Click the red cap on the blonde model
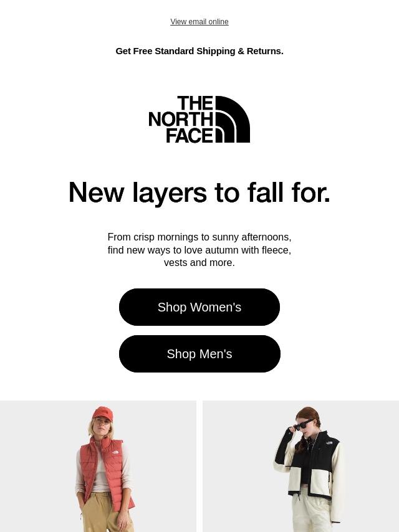 click(x=102, y=414)
